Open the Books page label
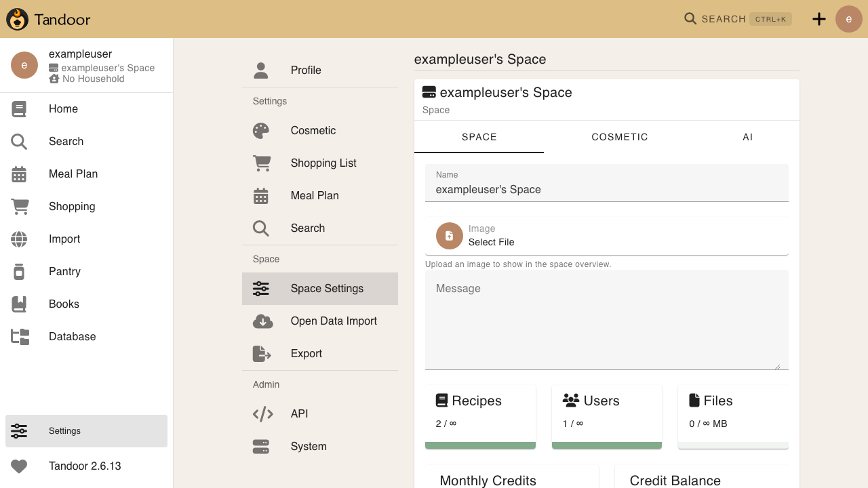 tap(64, 304)
